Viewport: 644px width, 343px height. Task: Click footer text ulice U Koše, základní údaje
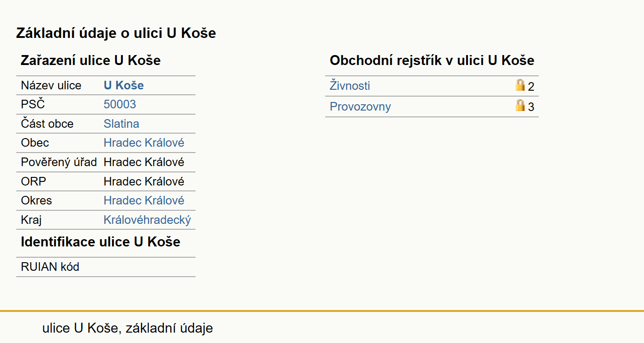click(128, 328)
